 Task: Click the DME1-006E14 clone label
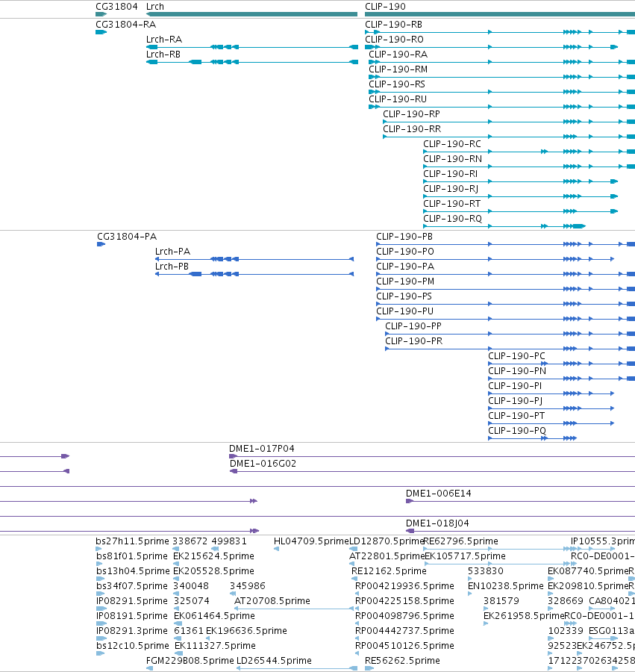[x=439, y=494]
